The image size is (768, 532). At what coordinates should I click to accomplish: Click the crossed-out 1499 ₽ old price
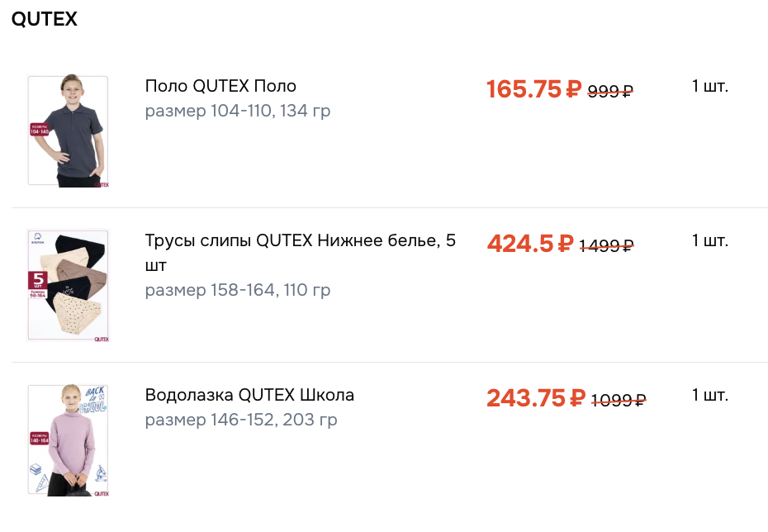[x=606, y=245]
